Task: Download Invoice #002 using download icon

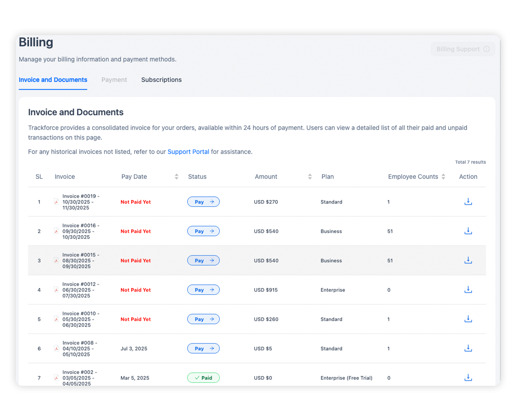Action: click(468, 377)
